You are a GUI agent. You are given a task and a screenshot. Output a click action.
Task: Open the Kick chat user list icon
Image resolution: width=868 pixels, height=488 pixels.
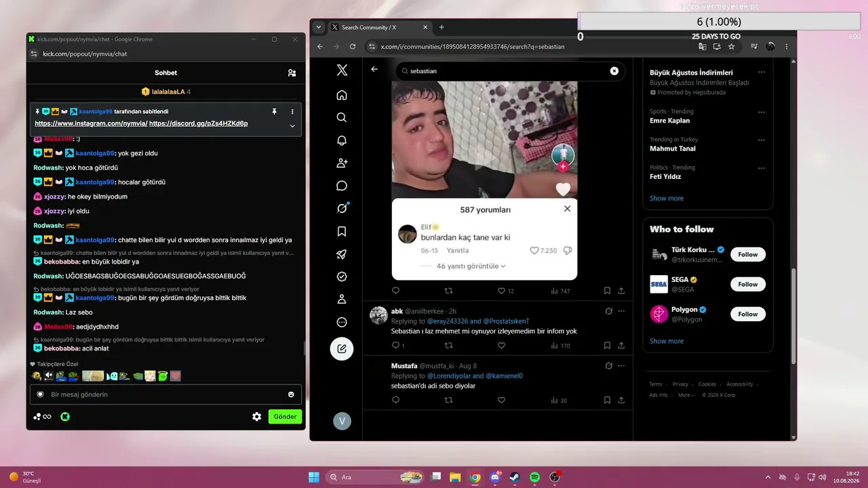292,73
